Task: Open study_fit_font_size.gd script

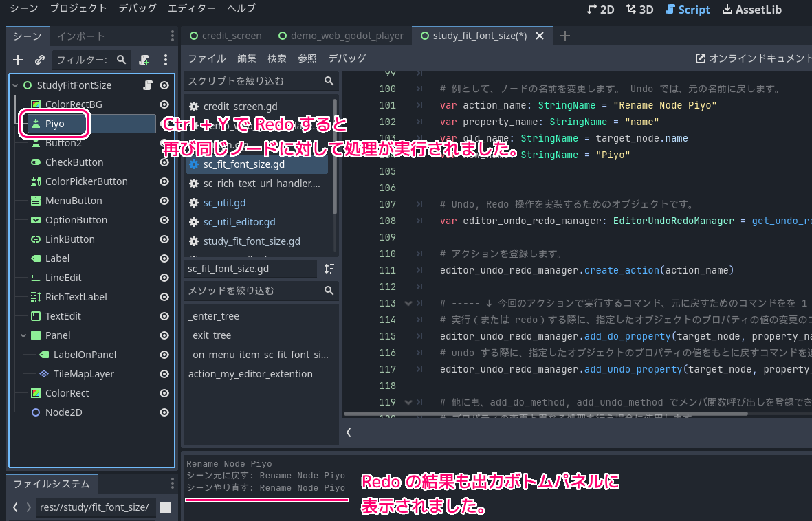Action: point(252,241)
